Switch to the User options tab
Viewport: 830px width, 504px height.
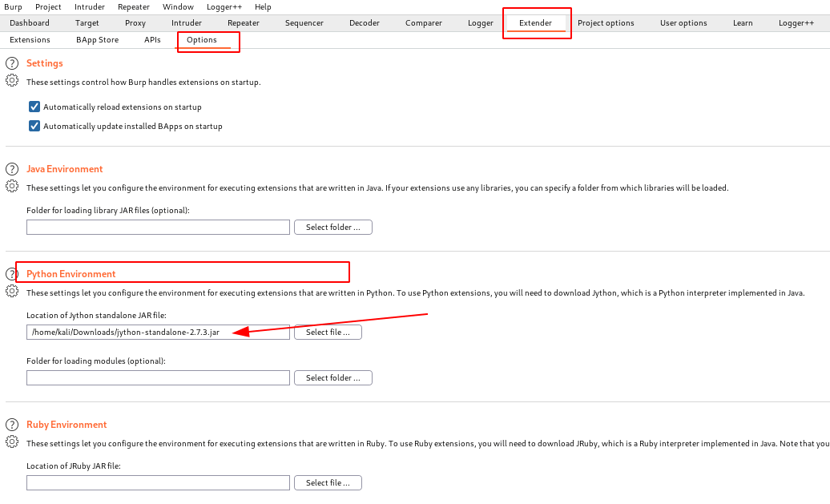click(683, 23)
